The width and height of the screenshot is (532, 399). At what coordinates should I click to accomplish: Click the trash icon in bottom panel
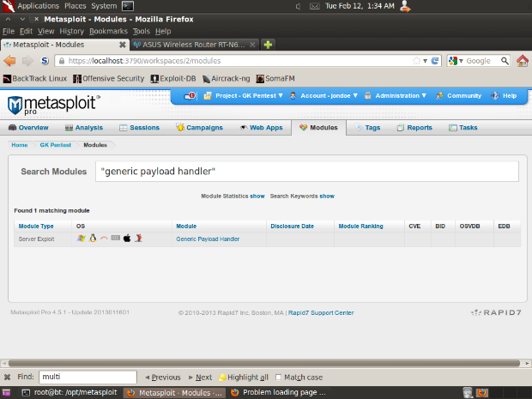pyautogui.click(x=468, y=393)
